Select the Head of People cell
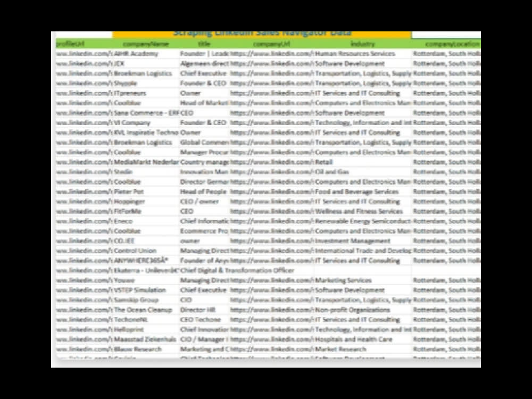The height and width of the screenshot is (399, 532). click(x=203, y=192)
